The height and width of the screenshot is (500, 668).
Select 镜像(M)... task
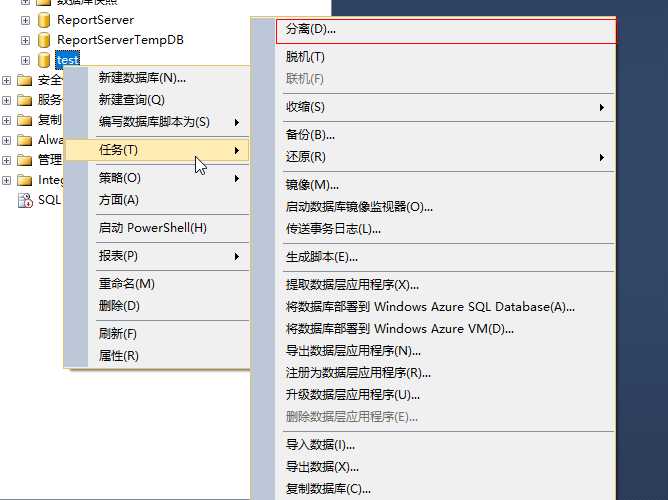(x=434, y=185)
